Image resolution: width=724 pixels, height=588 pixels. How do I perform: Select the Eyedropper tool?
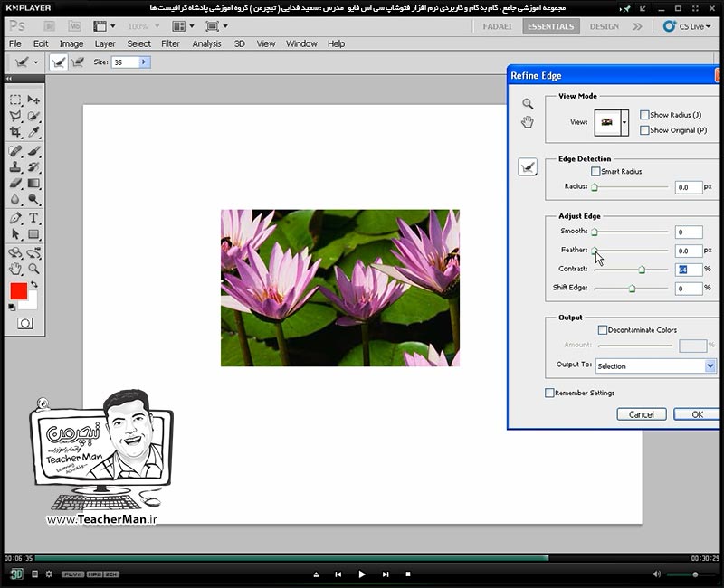pyautogui.click(x=33, y=132)
